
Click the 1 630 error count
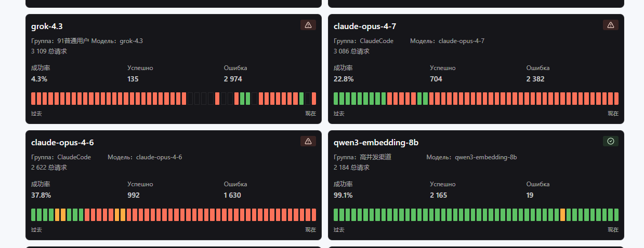(232, 196)
